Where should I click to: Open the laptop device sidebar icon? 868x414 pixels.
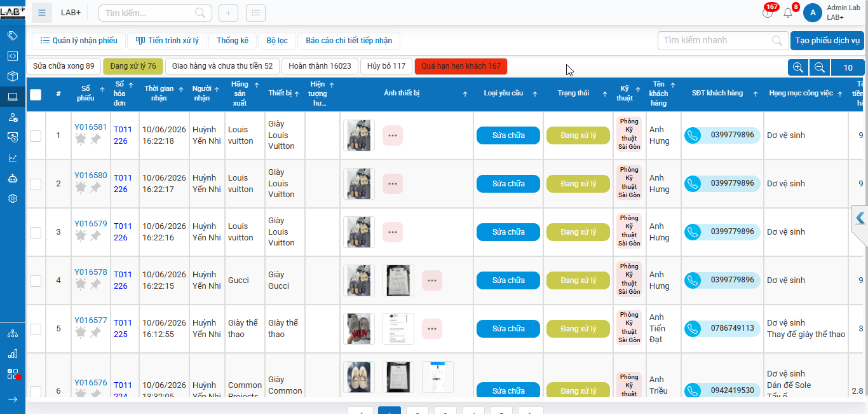click(x=12, y=97)
